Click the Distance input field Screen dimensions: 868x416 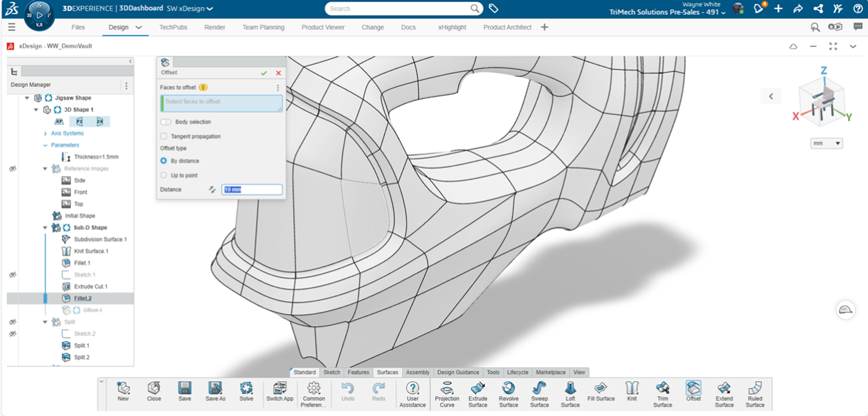click(252, 189)
